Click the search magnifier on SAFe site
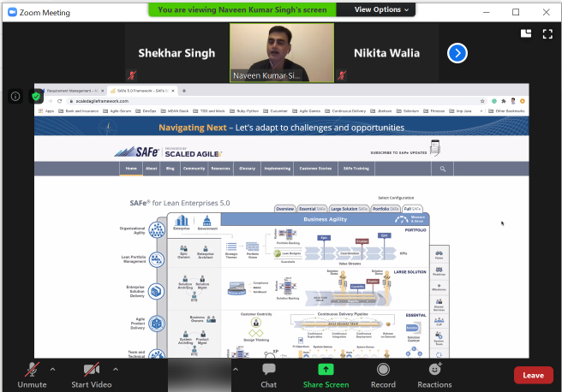Screen dimensions: 562x392 [x=443, y=169]
